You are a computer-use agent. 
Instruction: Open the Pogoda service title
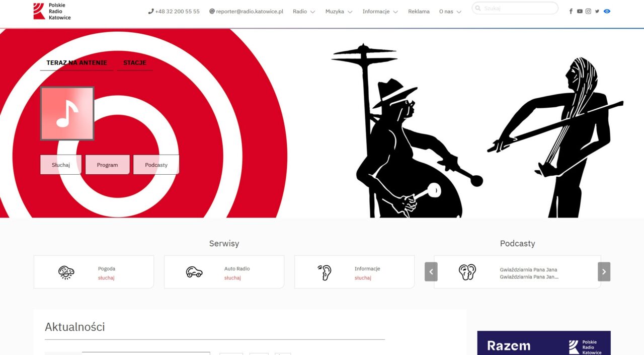click(107, 269)
